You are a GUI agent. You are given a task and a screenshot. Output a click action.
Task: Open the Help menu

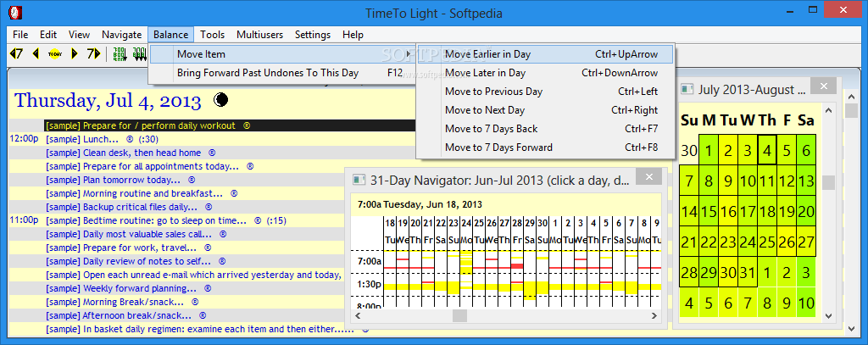[353, 35]
